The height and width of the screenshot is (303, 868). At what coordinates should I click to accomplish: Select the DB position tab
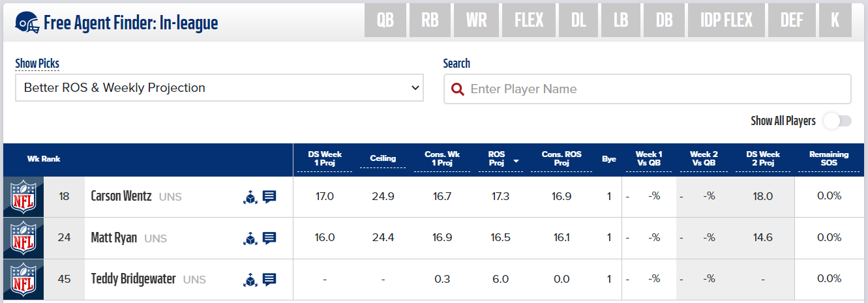[665, 20]
